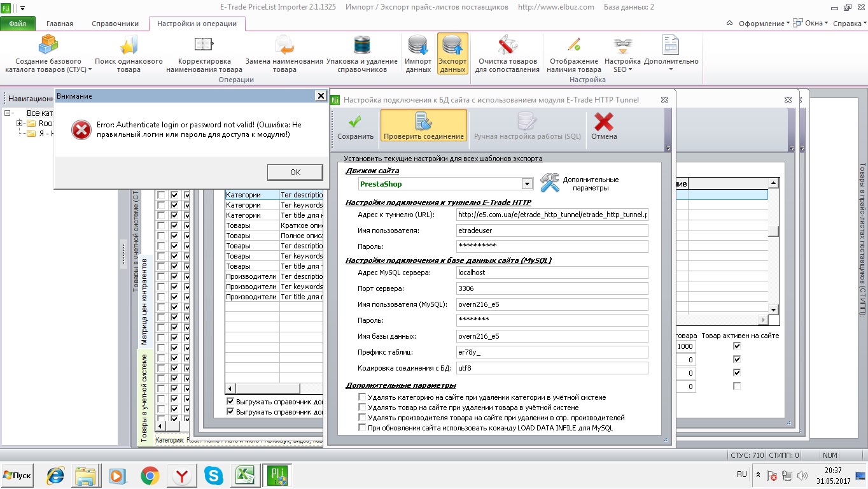Screen dimensions: 868x489
Task: Uncheck first 'Выгружать справочник' checkbox
Action: coord(231,402)
